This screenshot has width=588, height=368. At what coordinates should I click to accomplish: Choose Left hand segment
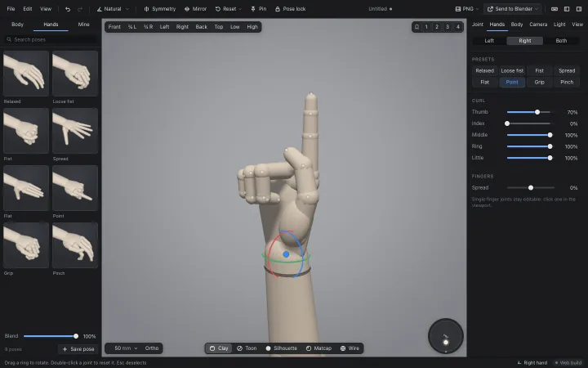click(x=489, y=41)
